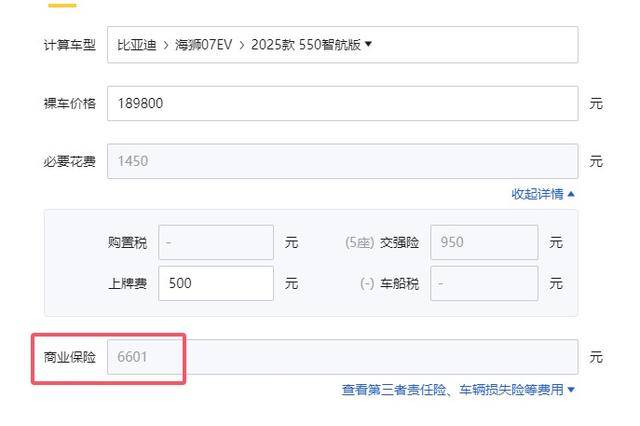Click the (5座) seat option label
640x426 pixels.
pos(360,243)
